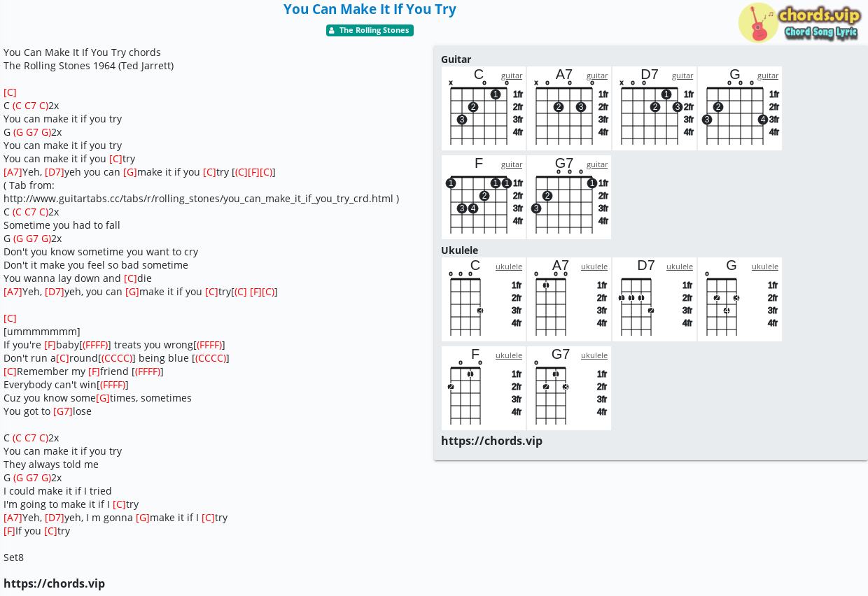The height and width of the screenshot is (596, 868).
Task: Click https://chords.vip under chord diagrams
Action: point(491,441)
